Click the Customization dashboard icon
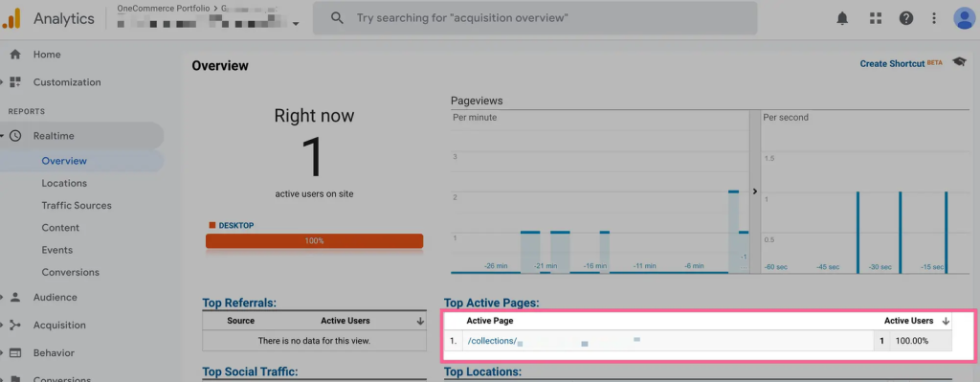Viewport: 980px width, 382px height. pos(15,82)
